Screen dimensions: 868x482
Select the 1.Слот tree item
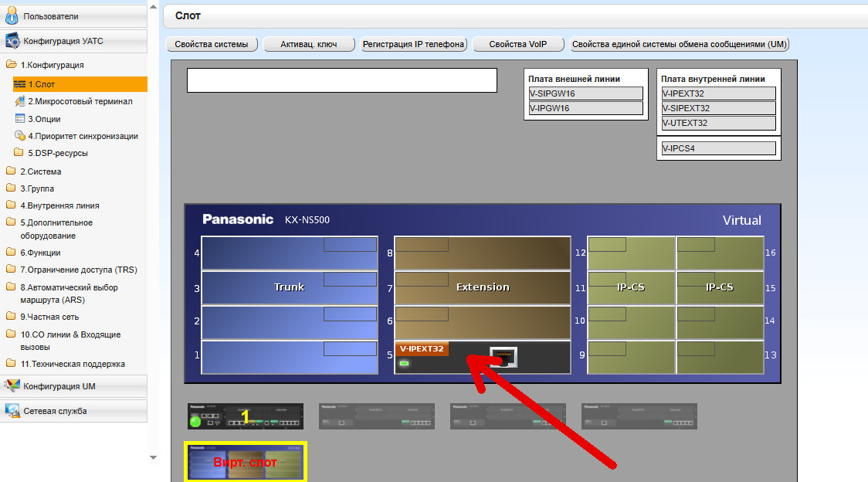tap(80, 84)
